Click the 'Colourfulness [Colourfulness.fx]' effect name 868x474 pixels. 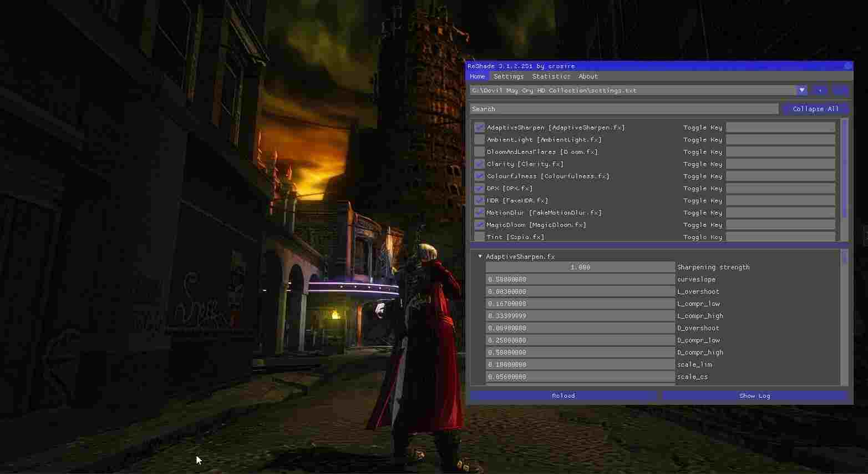tap(548, 177)
